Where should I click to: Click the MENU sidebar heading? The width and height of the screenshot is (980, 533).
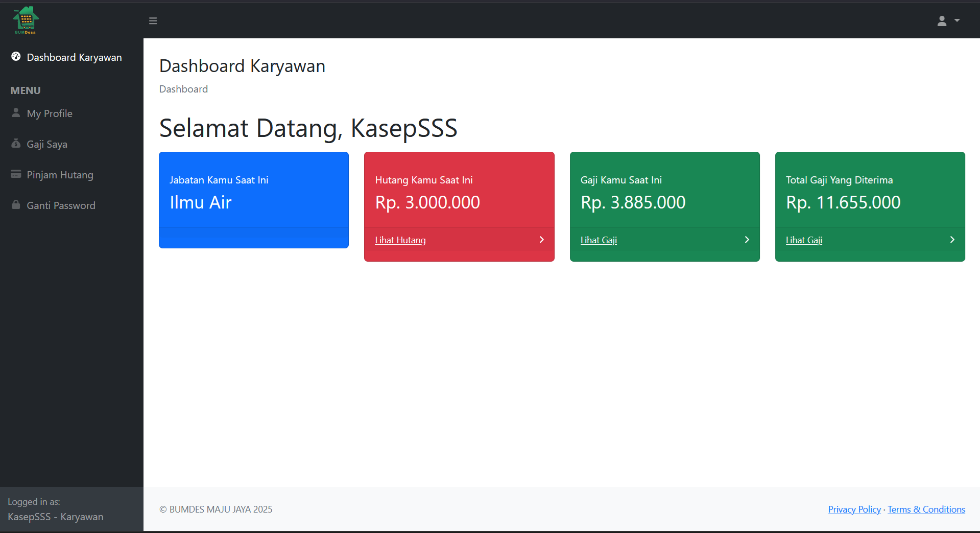pyautogui.click(x=26, y=90)
